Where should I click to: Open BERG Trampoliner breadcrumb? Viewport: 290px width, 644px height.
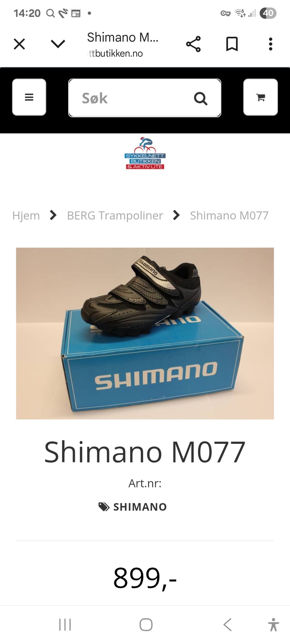point(115,216)
